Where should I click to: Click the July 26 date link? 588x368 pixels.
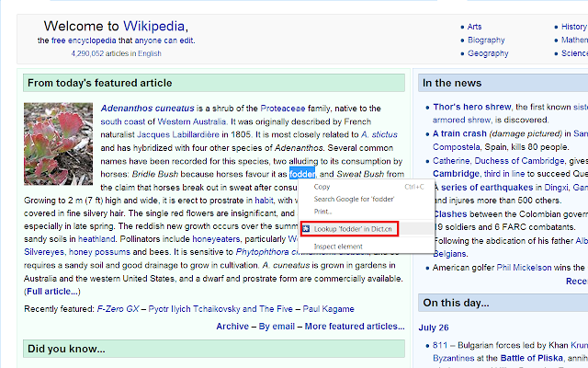[434, 328]
